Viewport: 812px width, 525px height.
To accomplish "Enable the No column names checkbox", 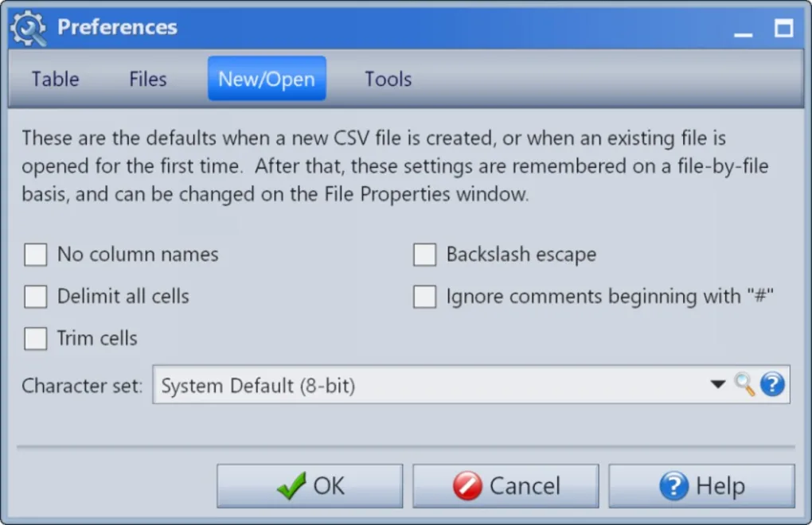I will click(x=36, y=255).
